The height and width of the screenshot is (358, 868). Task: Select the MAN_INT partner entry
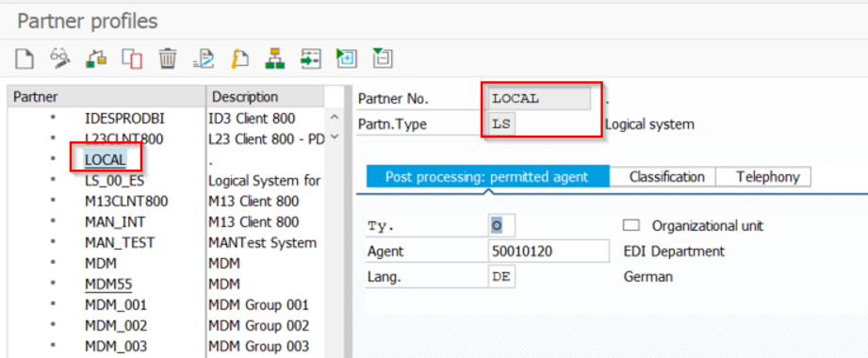click(115, 222)
